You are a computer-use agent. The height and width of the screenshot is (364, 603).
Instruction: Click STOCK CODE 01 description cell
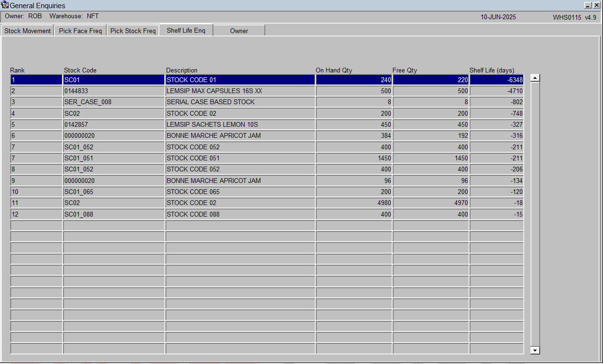tap(240, 80)
